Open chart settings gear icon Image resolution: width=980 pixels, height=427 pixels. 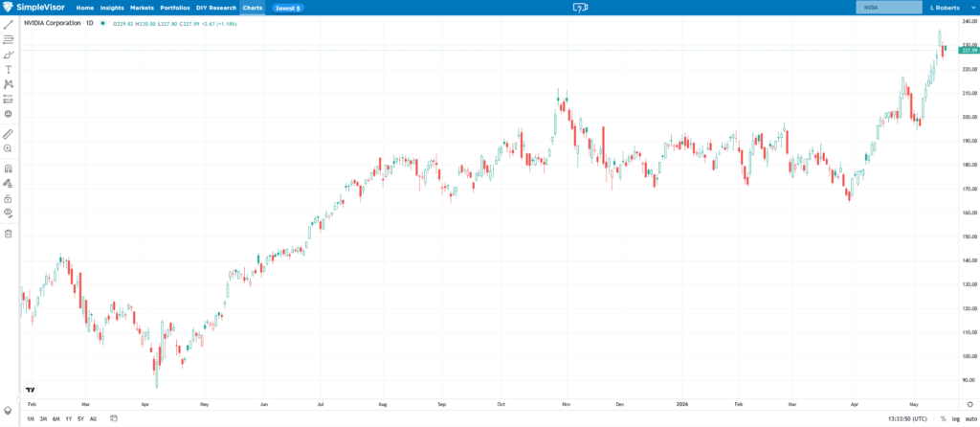coord(970,404)
